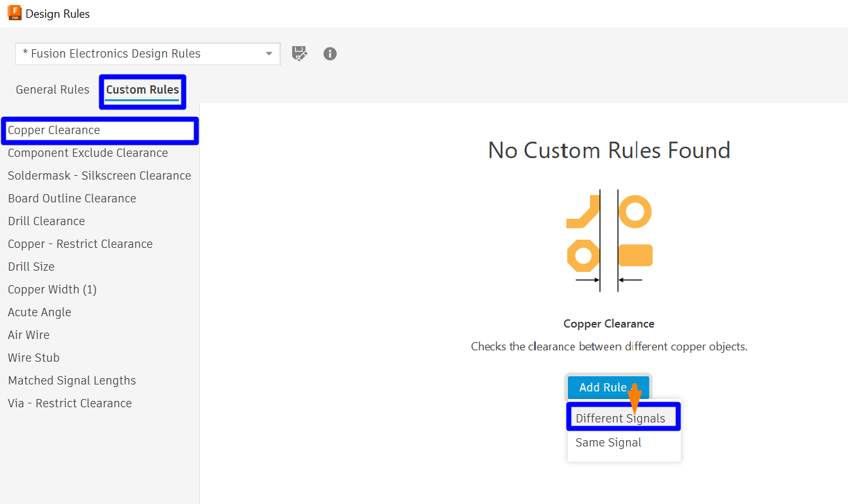This screenshot has height=504, width=848.
Task: Select Drill Clearance category
Action: [x=46, y=221]
